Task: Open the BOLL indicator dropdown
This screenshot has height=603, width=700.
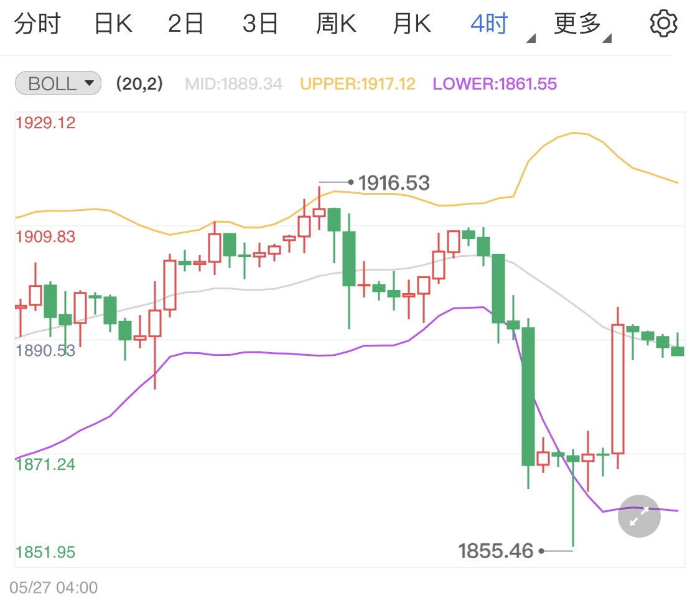Action: tap(58, 83)
